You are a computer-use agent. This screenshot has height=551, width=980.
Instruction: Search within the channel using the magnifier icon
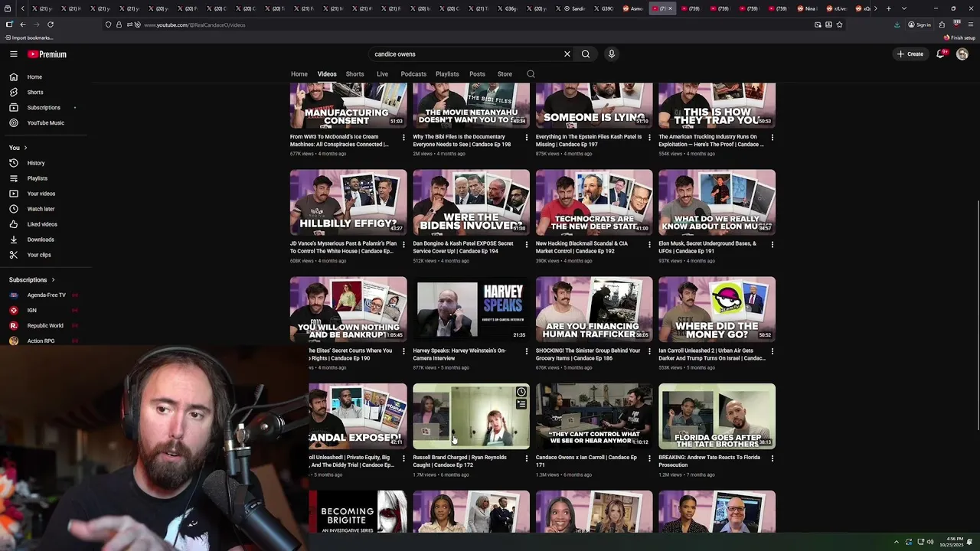[531, 74]
